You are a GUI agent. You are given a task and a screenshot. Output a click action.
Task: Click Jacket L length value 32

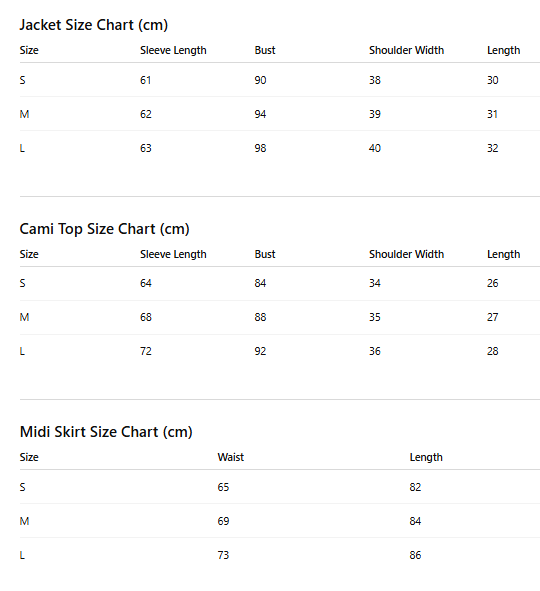(x=493, y=148)
